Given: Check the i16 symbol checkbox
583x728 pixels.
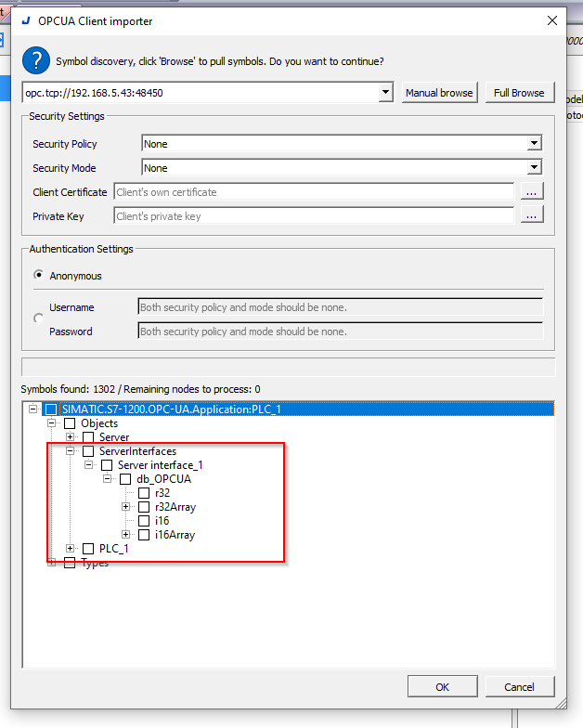Looking at the screenshot, I should tap(144, 520).
